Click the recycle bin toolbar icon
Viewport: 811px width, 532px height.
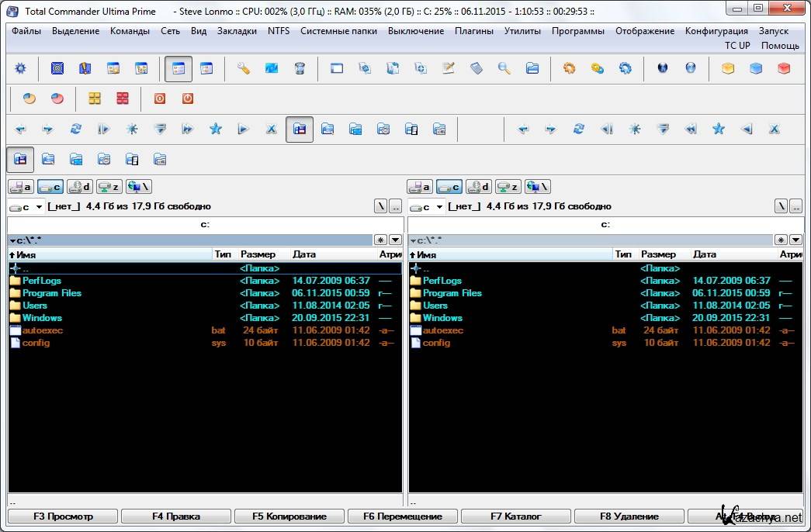pos(300,69)
